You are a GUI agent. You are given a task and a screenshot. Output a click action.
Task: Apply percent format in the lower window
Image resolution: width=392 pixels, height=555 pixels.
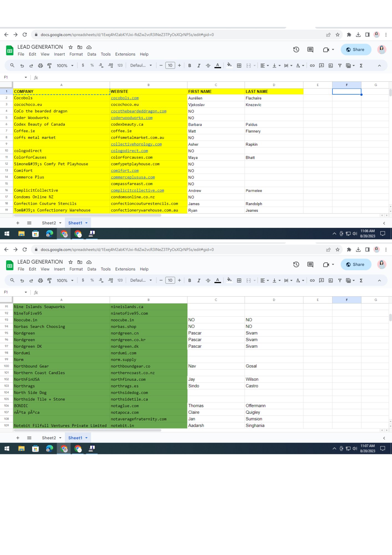tap(92, 280)
